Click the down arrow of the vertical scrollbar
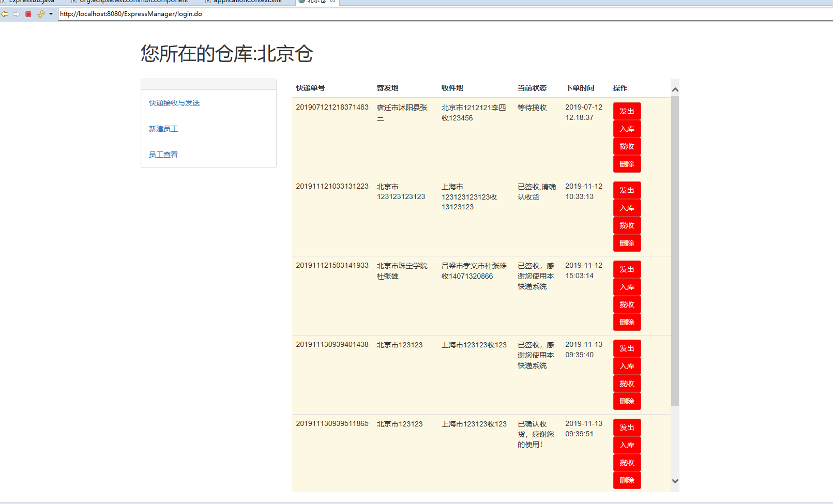The width and height of the screenshot is (833, 504). click(x=675, y=481)
